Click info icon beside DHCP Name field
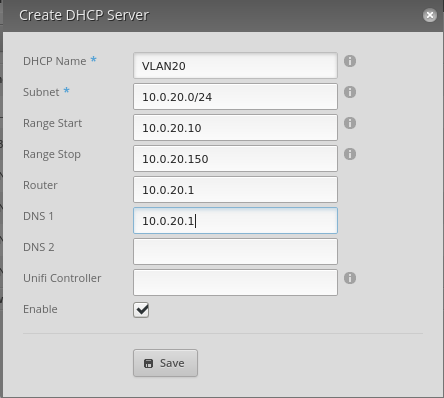This screenshot has height=398, width=444. coord(350,61)
